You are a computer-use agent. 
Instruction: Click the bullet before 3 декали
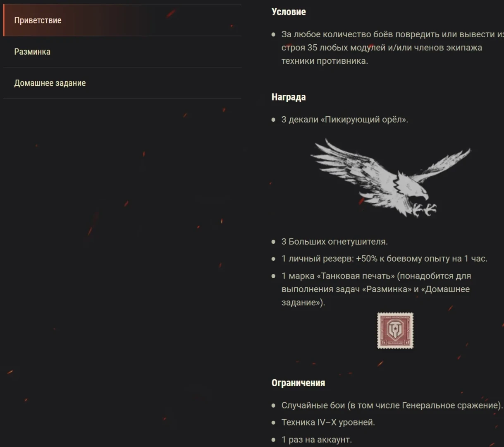click(x=273, y=120)
